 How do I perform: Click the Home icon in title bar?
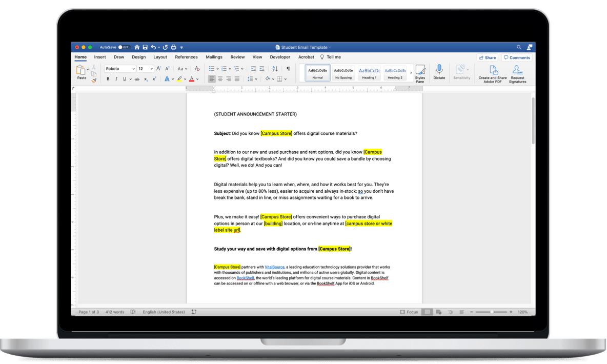tap(137, 47)
